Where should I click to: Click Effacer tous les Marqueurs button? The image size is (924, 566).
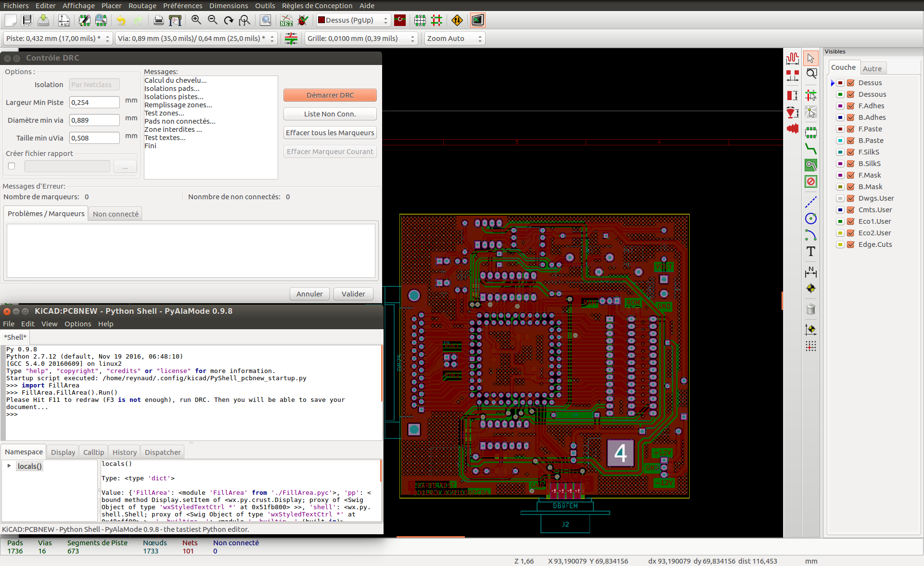[x=330, y=133]
